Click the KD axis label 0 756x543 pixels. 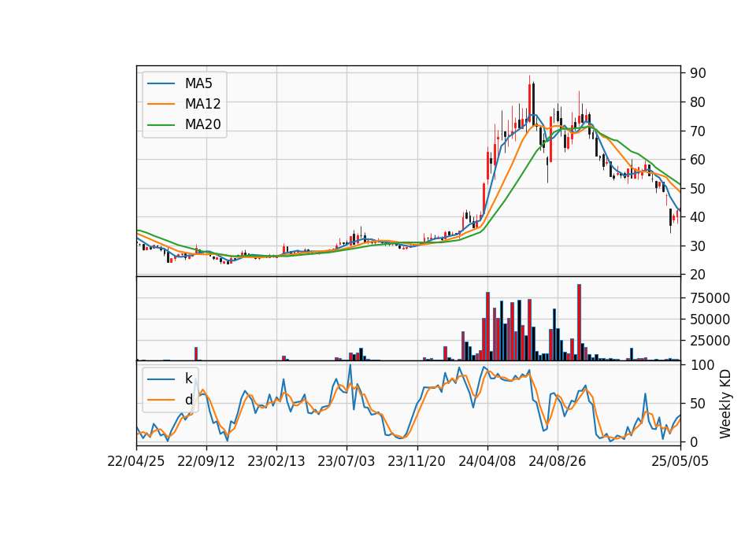tap(694, 441)
